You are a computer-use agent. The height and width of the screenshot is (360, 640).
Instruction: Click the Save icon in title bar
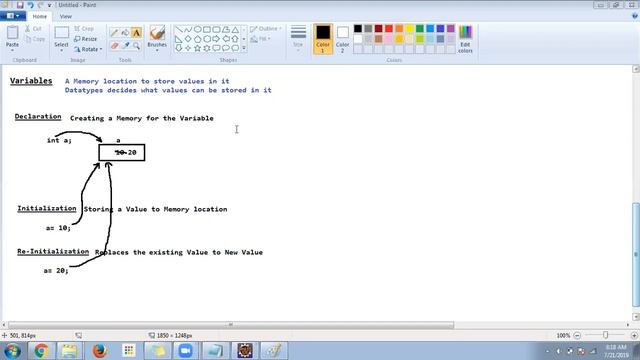click(x=20, y=5)
